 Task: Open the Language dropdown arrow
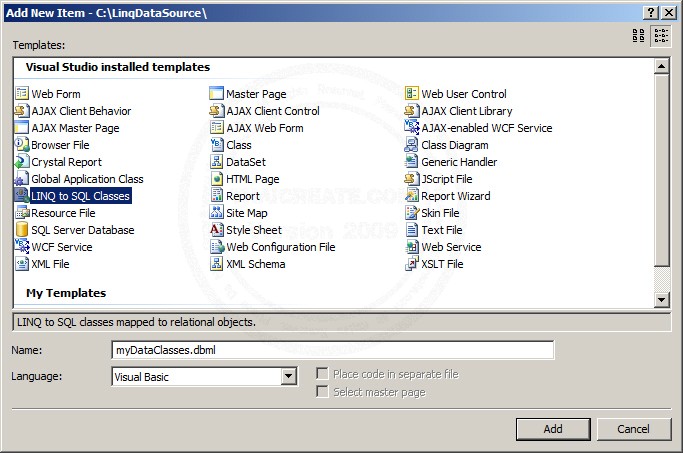289,376
